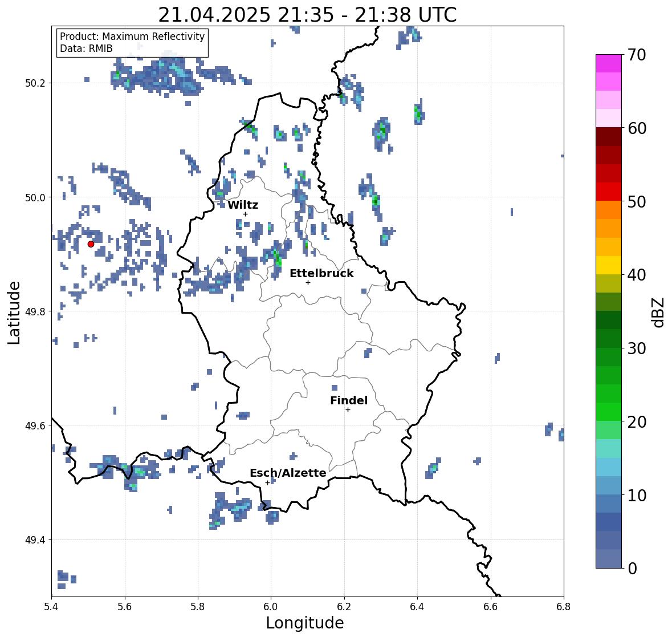Click the 5.8 longitude tick label
The width and height of the screenshot is (672, 637).
point(198,607)
